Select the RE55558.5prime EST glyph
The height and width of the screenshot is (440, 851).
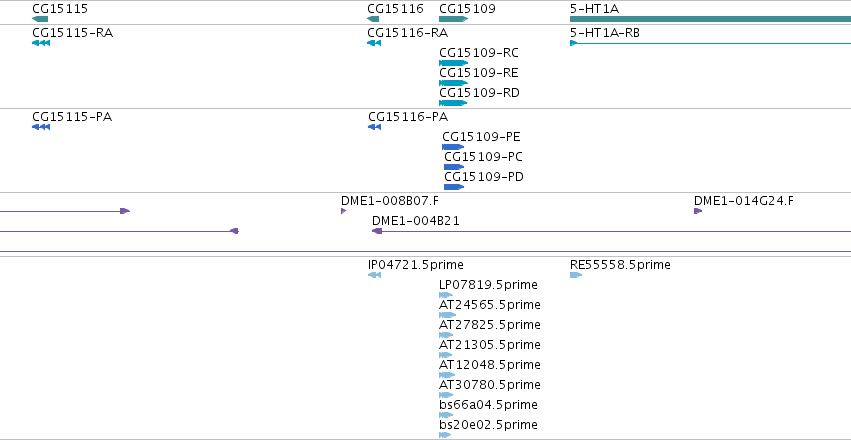[576, 275]
